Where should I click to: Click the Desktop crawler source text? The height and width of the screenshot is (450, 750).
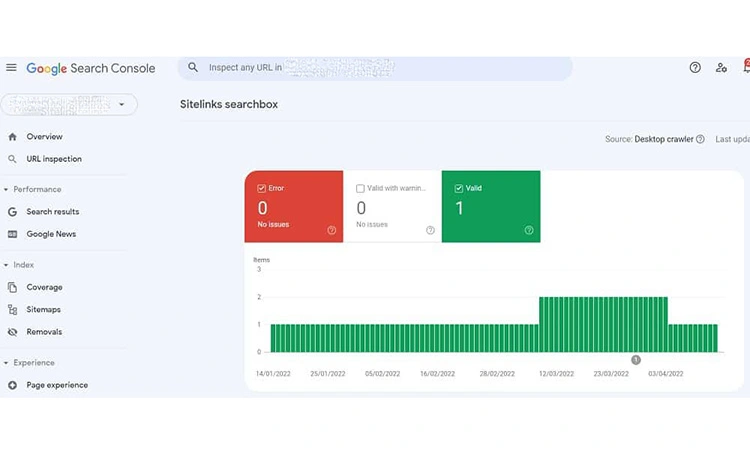(664, 139)
